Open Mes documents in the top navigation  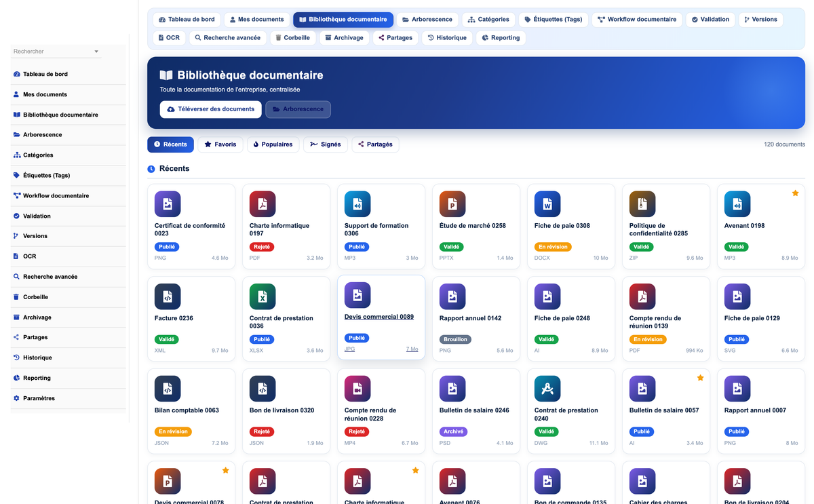point(256,20)
